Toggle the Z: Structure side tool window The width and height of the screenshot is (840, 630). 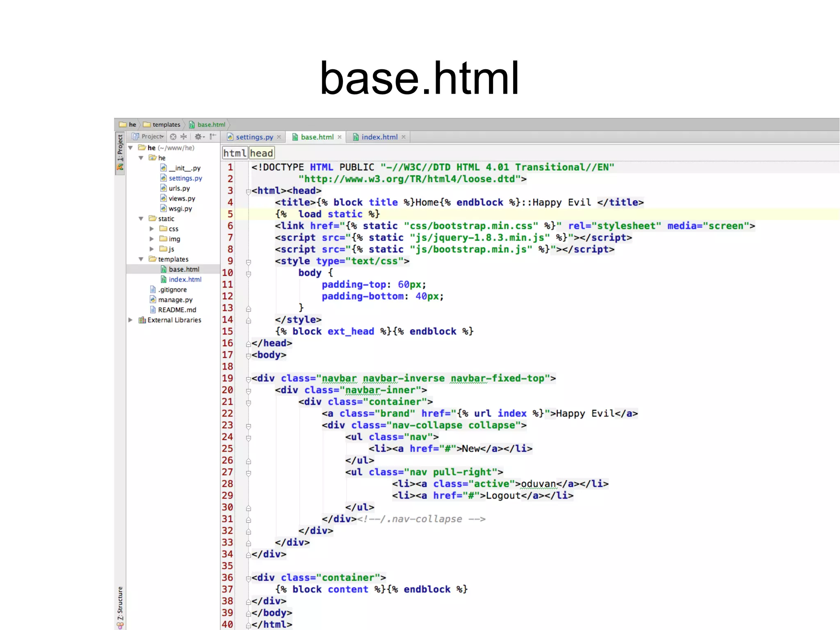[x=120, y=607]
